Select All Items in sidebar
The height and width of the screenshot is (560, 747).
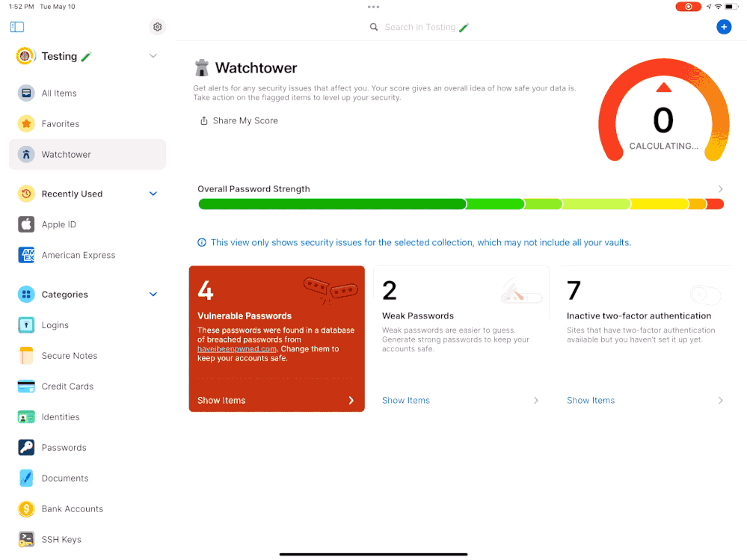point(59,93)
